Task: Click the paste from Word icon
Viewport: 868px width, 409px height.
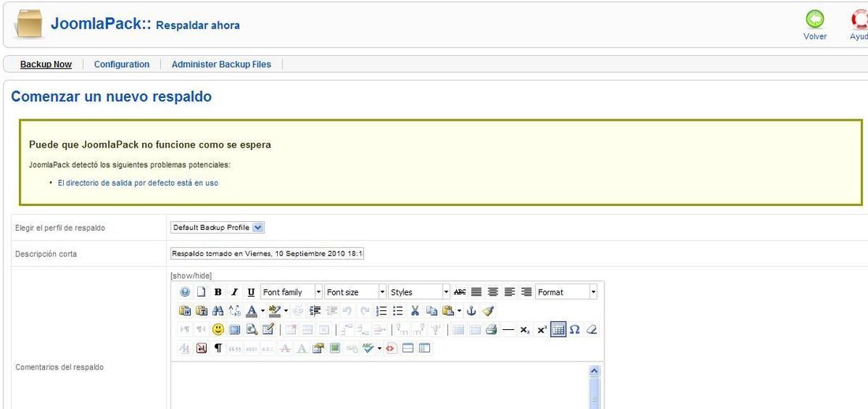Action: click(185, 311)
